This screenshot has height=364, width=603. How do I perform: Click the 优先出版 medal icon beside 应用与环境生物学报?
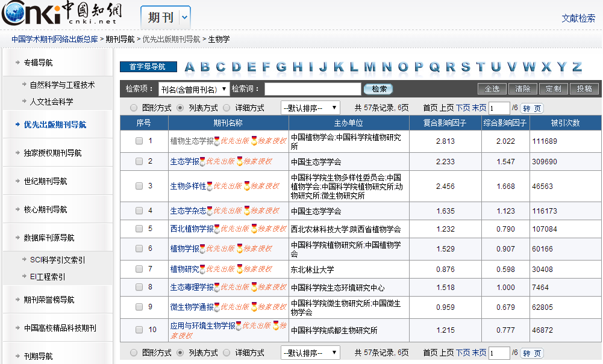pyautogui.click(x=240, y=326)
